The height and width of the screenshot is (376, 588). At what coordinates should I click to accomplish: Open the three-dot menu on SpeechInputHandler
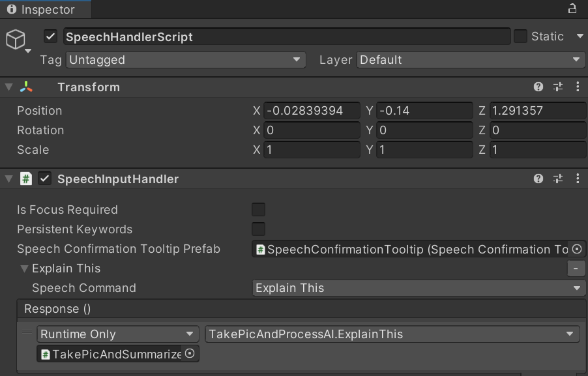[x=578, y=179]
